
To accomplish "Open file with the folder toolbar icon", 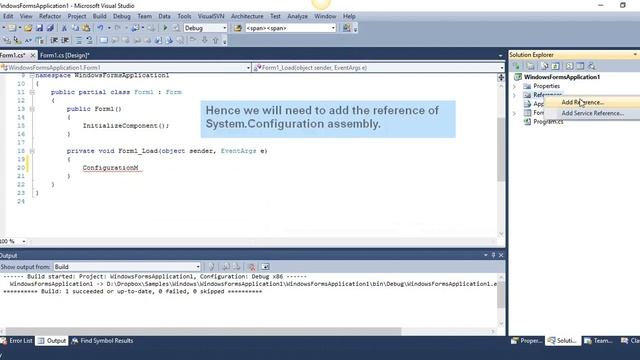I will click(28, 28).
